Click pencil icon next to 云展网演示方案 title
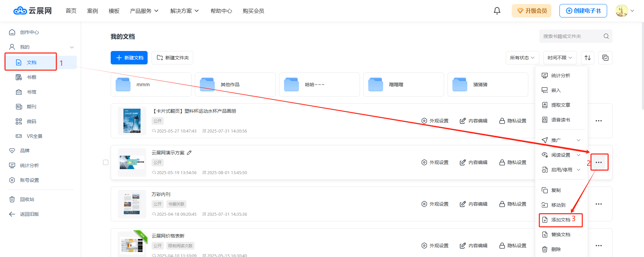Screen dimensions: 644x257 (x=189, y=153)
